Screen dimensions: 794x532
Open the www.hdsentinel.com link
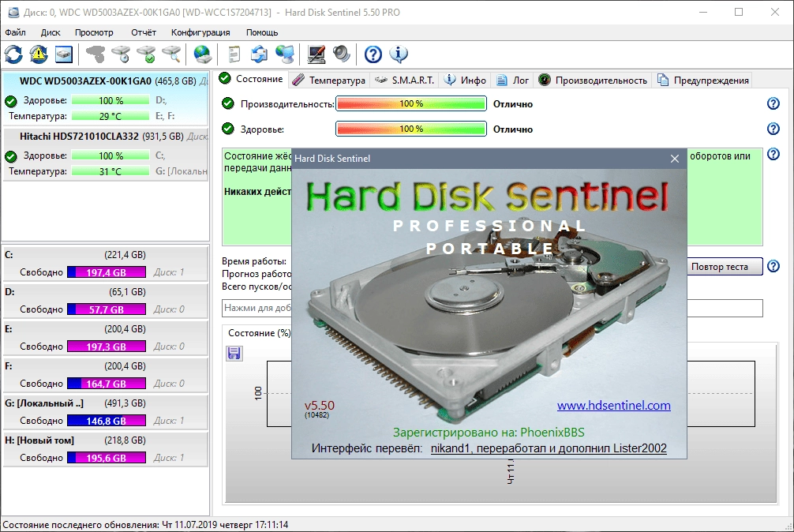[614, 406]
